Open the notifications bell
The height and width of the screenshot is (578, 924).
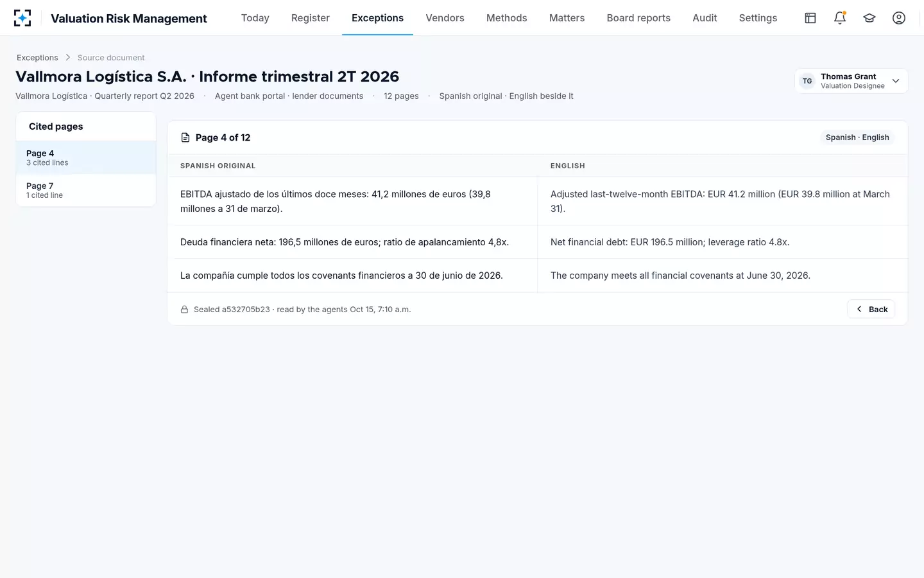pyautogui.click(x=840, y=18)
